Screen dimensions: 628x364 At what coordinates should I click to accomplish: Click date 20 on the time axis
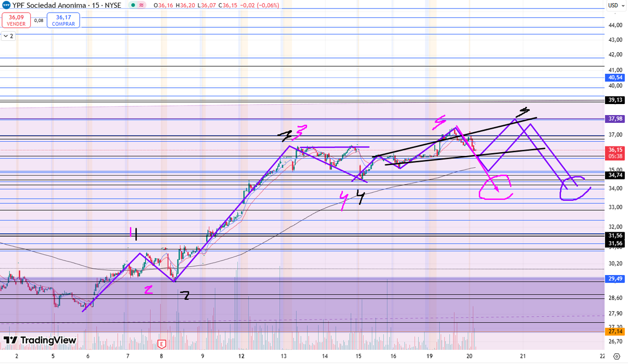(470, 356)
